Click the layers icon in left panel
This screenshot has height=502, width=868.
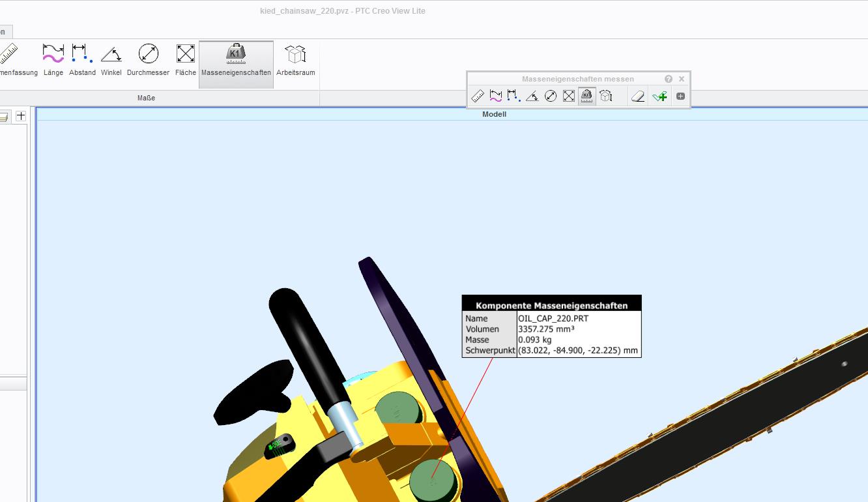pyautogui.click(x=4, y=117)
